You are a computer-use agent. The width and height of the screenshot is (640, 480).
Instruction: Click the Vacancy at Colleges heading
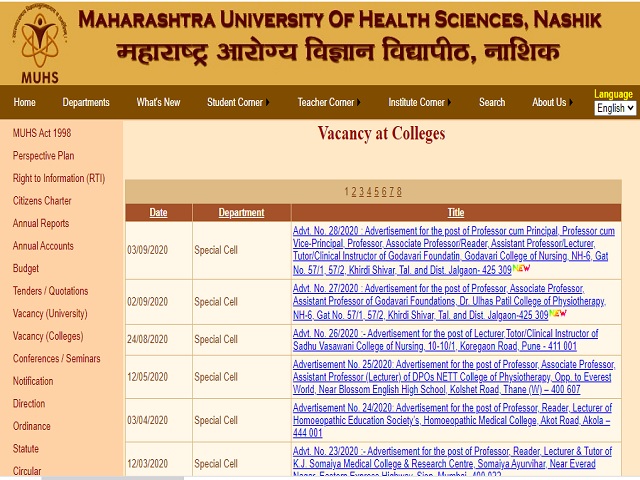(x=381, y=133)
